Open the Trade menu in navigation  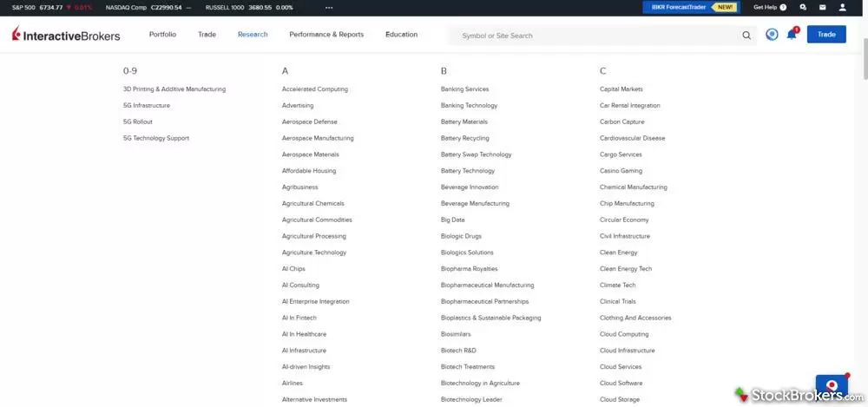207,35
